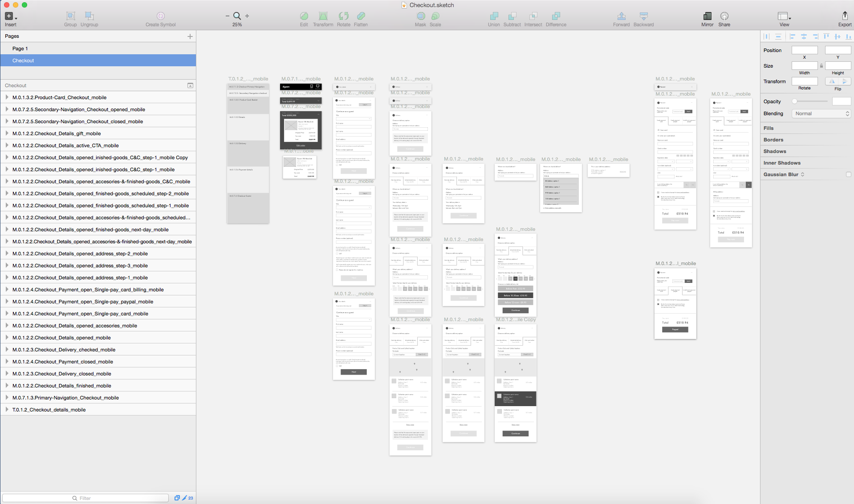Collapse the Checkout pages list toggle
Viewport: 854px width, 504px height.
[x=190, y=85]
